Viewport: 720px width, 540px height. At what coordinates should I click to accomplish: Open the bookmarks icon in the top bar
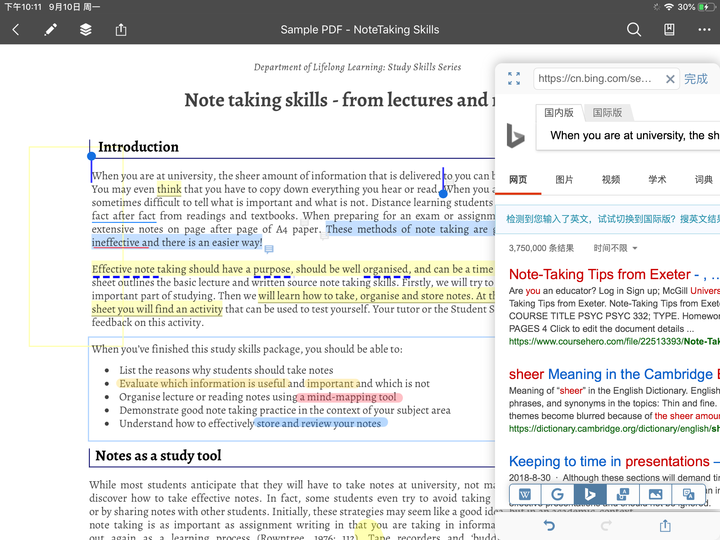(x=669, y=30)
